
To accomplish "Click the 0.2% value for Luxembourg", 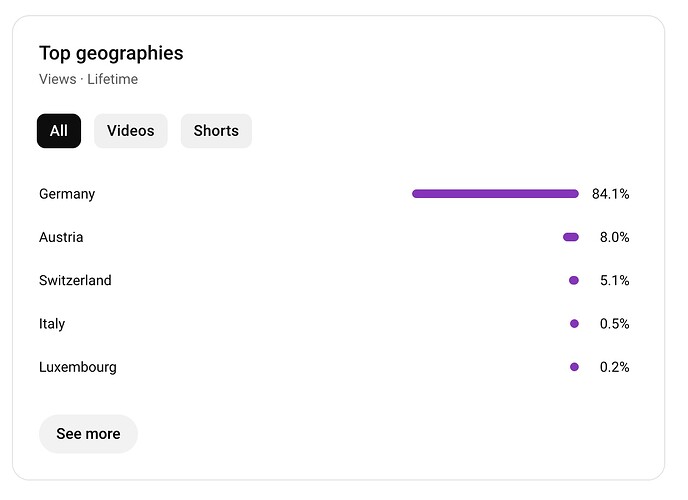I will click(x=614, y=367).
